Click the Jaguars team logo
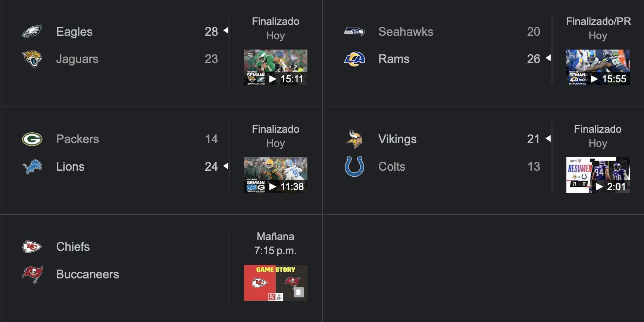Image resolution: width=644 pixels, height=322 pixels. point(32,59)
